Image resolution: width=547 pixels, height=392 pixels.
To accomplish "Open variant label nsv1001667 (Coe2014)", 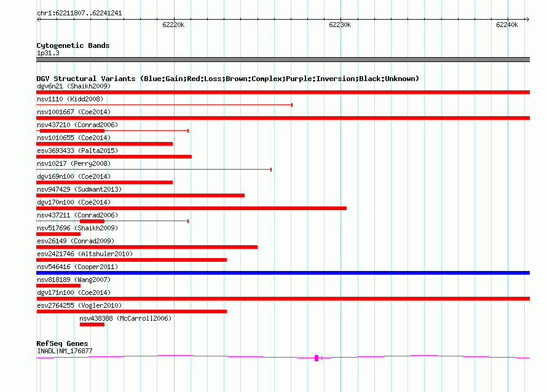I will pos(74,112).
